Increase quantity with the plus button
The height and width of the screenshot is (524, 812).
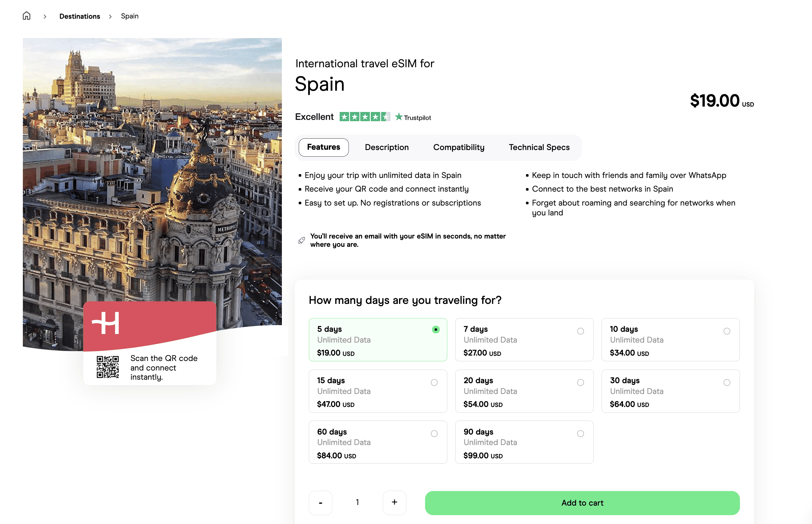[394, 502]
